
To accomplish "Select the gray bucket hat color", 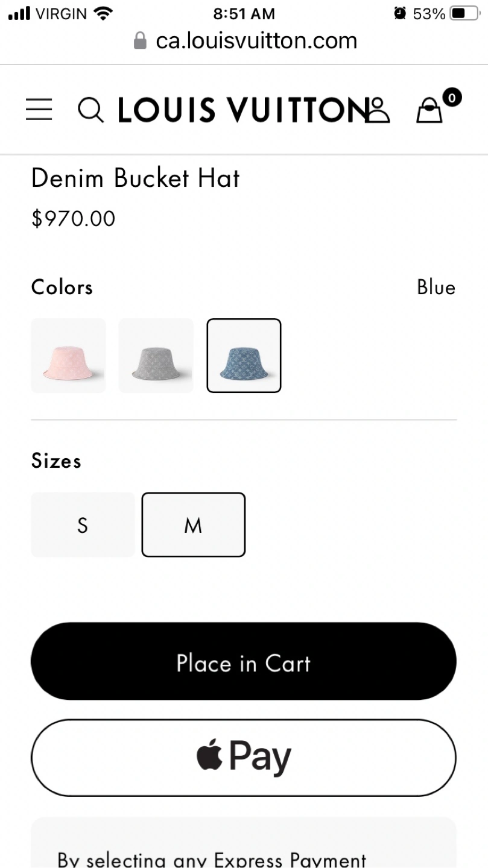I will click(x=156, y=356).
